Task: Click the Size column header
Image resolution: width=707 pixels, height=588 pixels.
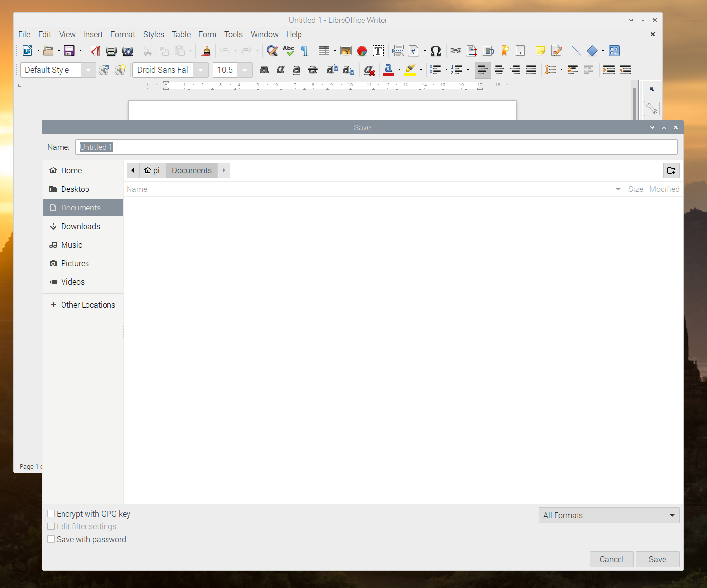Action: coord(635,189)
